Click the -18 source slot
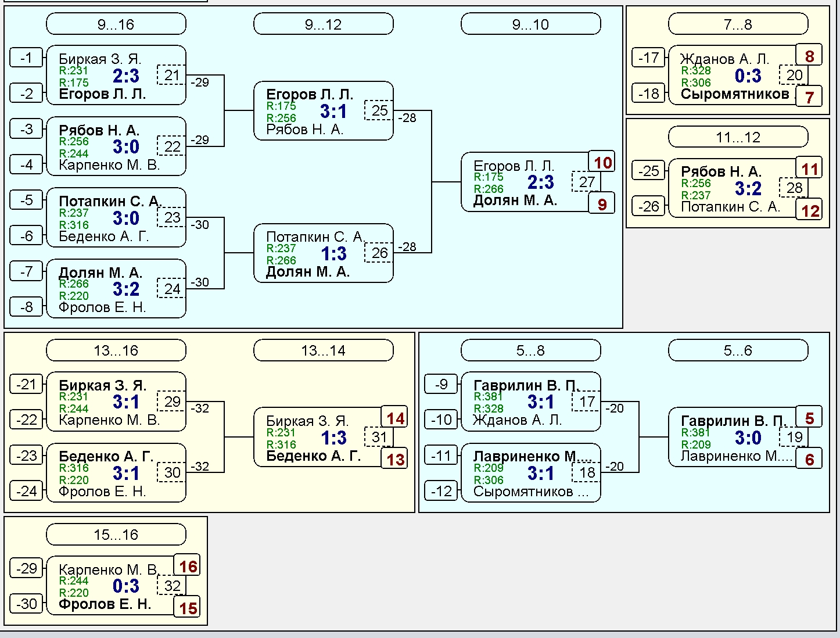The height and width of the screenshot is (638, 840). point(649,93)
